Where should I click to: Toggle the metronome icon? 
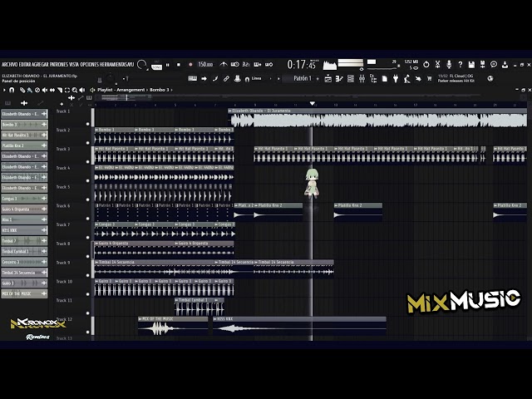224,64
